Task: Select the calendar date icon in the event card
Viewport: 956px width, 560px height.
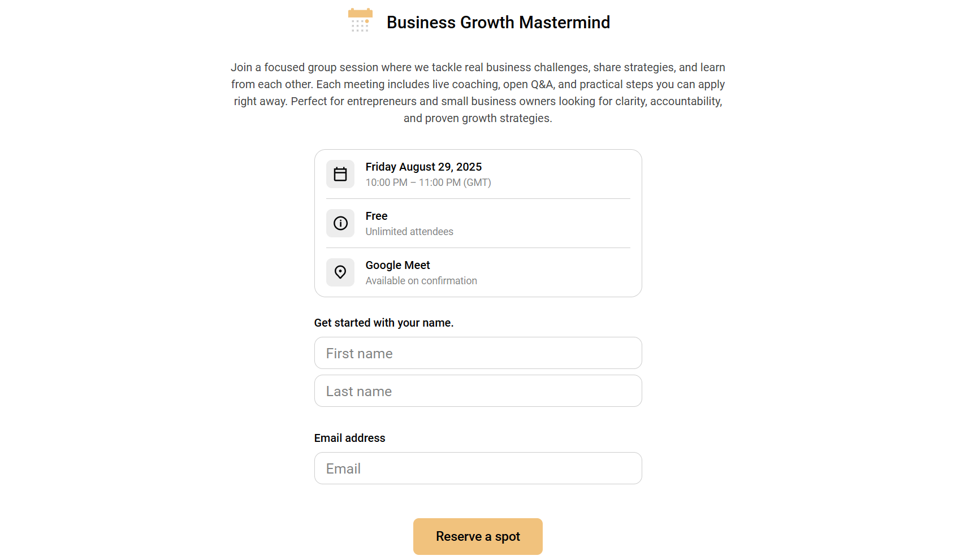Action: click(x=340, y=174)
